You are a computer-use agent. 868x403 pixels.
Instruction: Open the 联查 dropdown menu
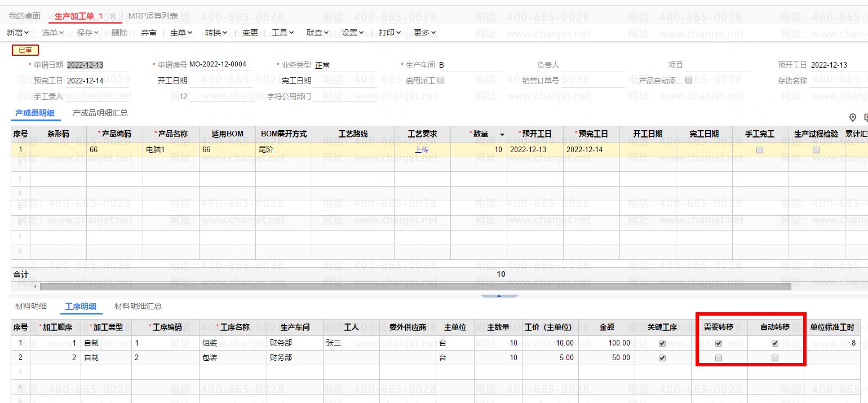coord(317,33)
